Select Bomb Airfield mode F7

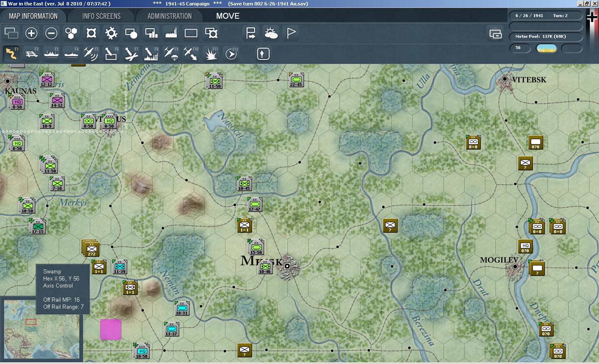(131, 54)
